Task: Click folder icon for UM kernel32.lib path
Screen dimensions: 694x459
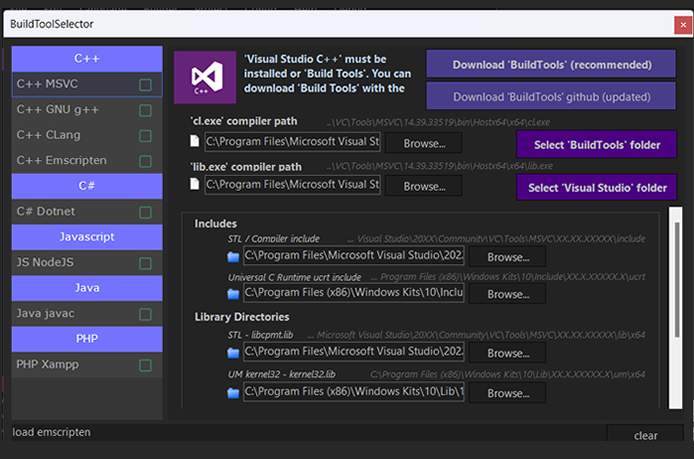Action: tap(233, 393)
